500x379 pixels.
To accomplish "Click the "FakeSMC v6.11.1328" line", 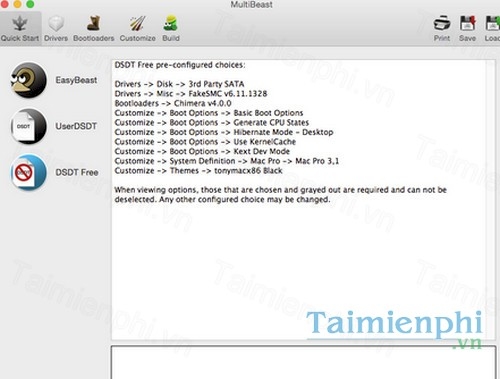I will click(x=191, y=93).
